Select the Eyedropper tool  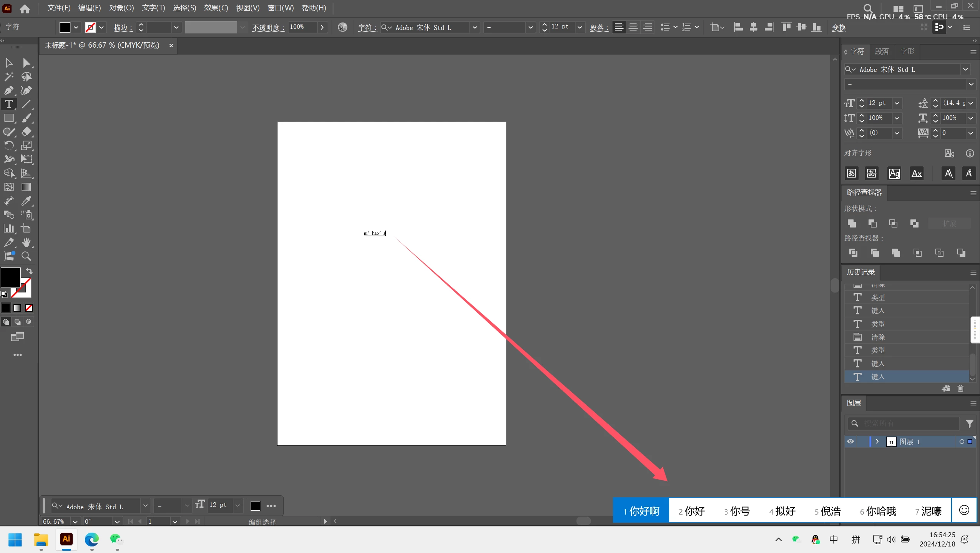tap(26, 201)
